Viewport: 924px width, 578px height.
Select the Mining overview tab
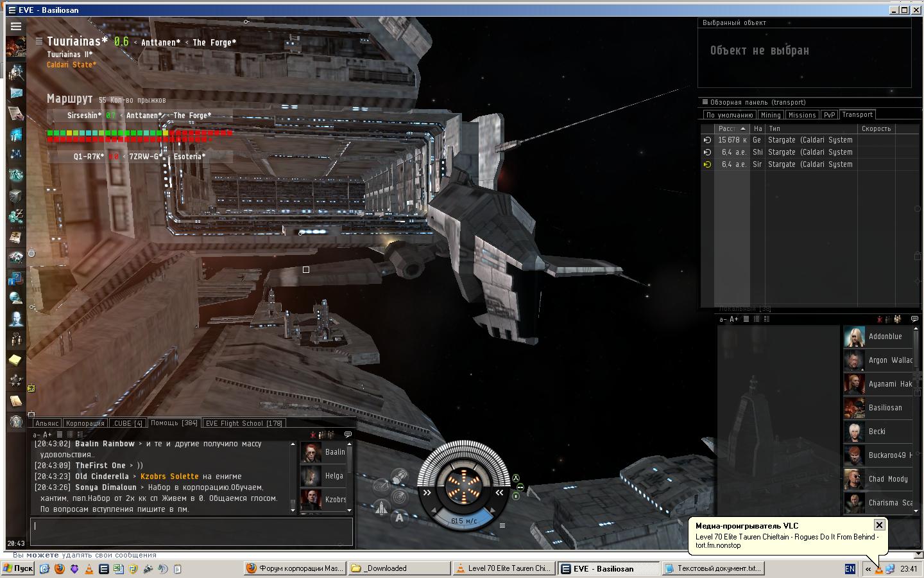pyautogui.click(x=771, y=115)
